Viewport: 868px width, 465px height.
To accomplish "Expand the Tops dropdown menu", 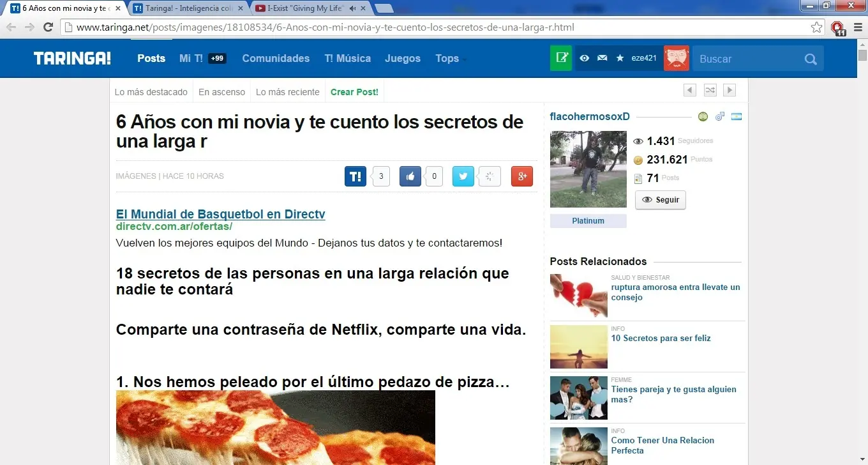I will coord(450,58).
